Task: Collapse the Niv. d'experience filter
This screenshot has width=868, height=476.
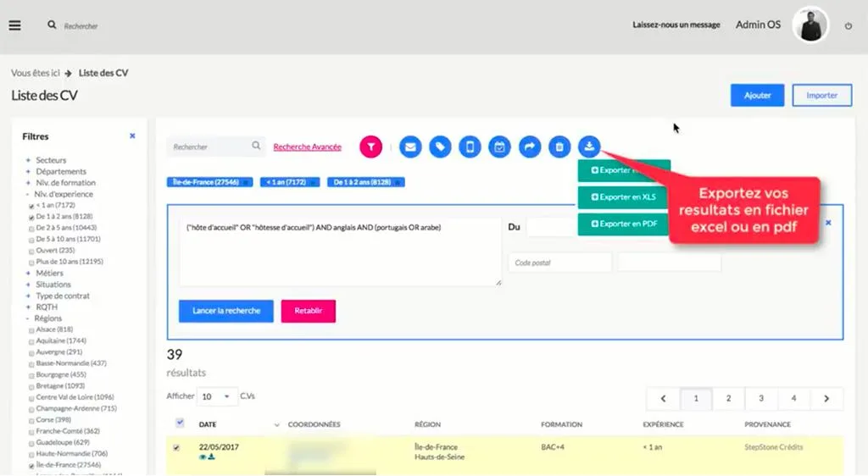Action: click(x=27, y=195)
